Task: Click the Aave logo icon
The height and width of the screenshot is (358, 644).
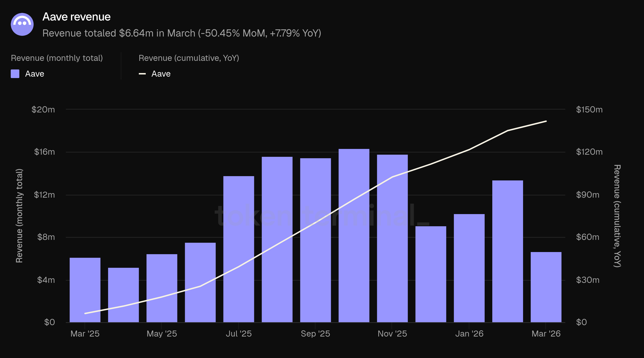Action: pyautogui.click(x=22, y=24)
